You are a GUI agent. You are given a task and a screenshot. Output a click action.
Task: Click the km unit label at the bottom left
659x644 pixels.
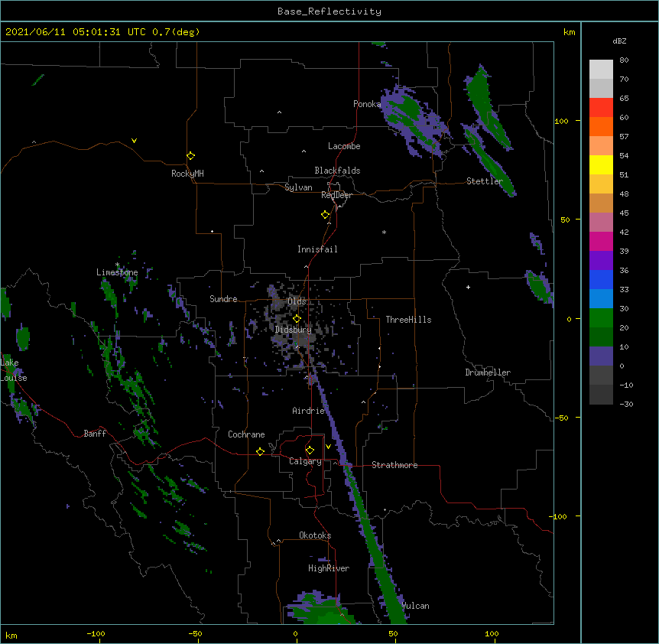(11, 635)
